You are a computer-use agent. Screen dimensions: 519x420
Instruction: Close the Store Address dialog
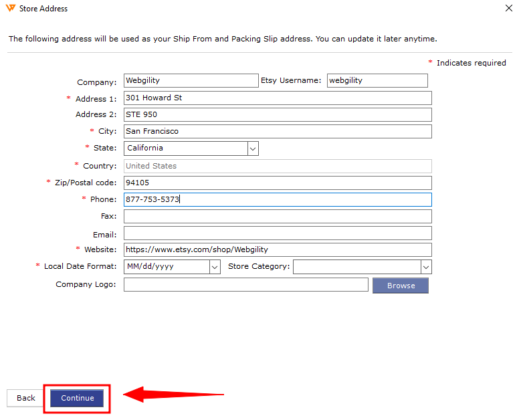(x=509, y=8)
